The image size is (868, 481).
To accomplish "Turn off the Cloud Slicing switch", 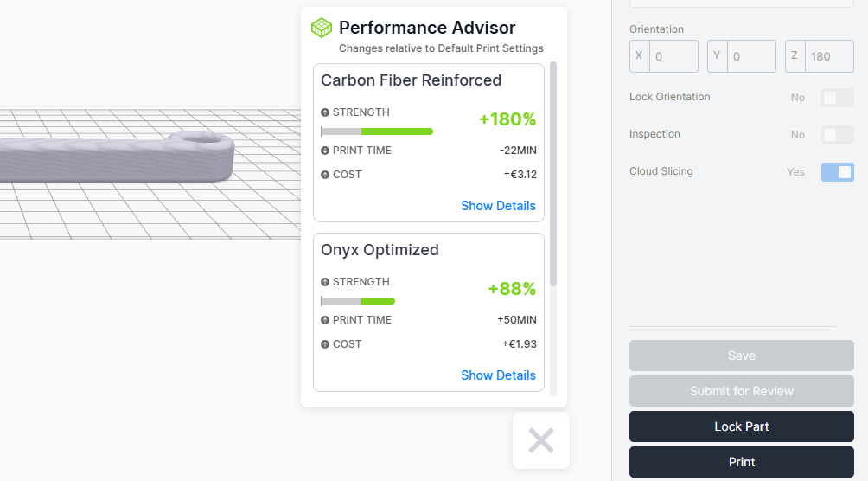I will click(838, 172).
